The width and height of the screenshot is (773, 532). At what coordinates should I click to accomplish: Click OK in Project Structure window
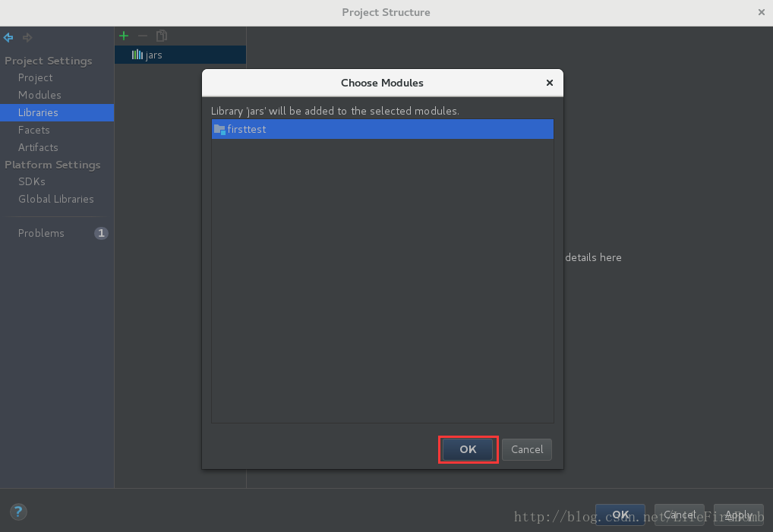[x=620, y=515]
